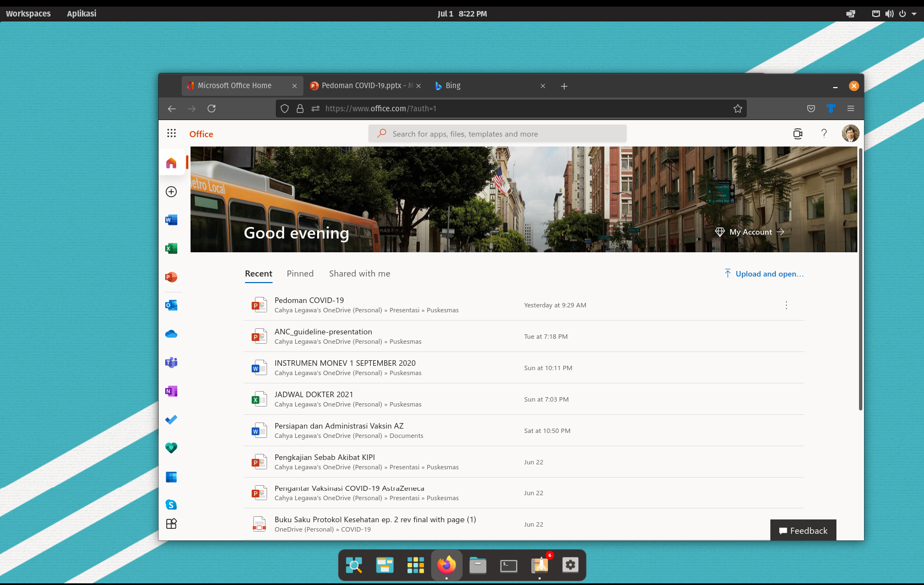924x585 pixels.
Task: Open Microsoft Teams from the sidebar
Action: pos(171,362)
